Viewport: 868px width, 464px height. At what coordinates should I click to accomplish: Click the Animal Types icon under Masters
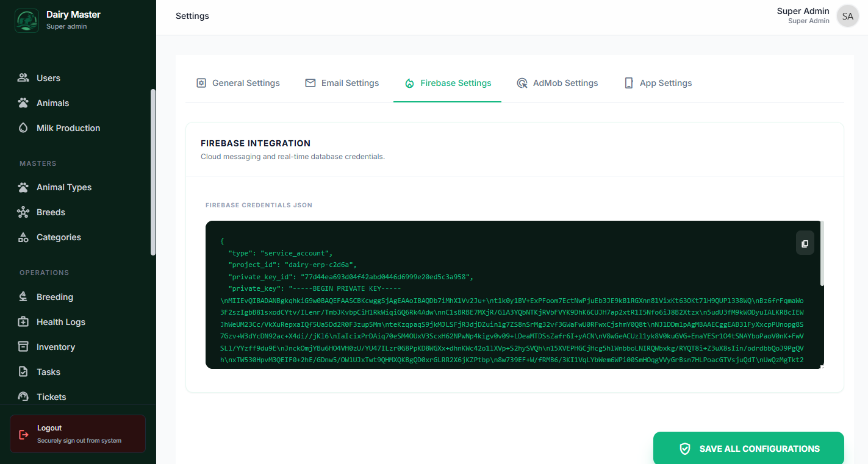[x=23, y=187]
